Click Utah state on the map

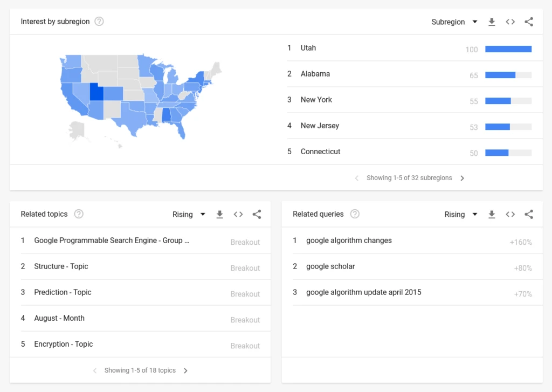pyautogui.click(x=96, y=92)
